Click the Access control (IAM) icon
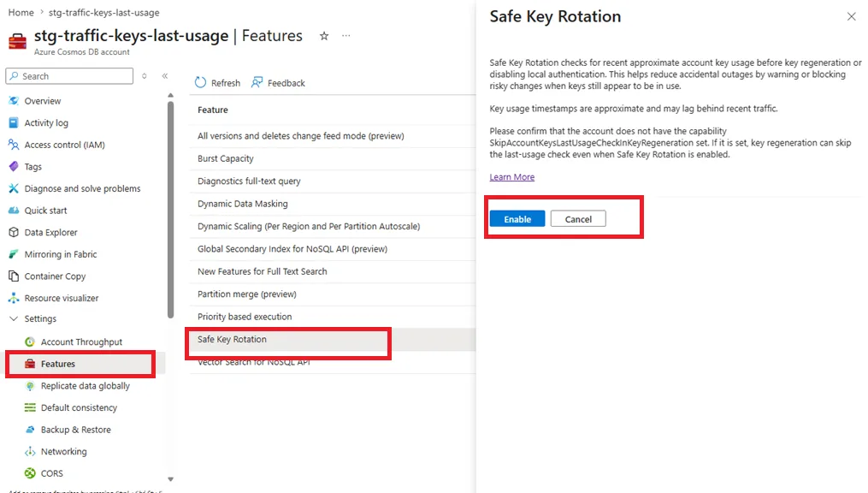This screenshot has height=493, width=868. click(x=14, y=145)
